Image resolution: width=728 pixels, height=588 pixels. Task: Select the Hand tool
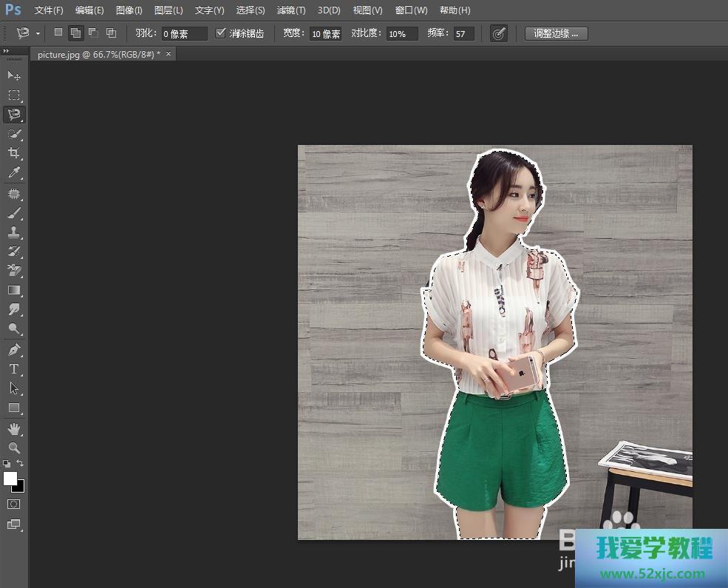pyautogui.click(x=14, y=429)
